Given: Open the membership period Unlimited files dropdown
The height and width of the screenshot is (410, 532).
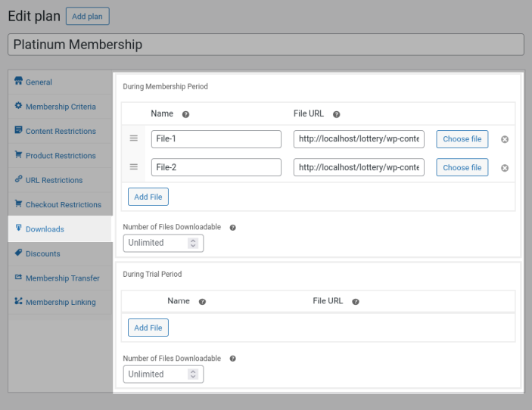Looking at the screenshot, I should coord(163,243).
